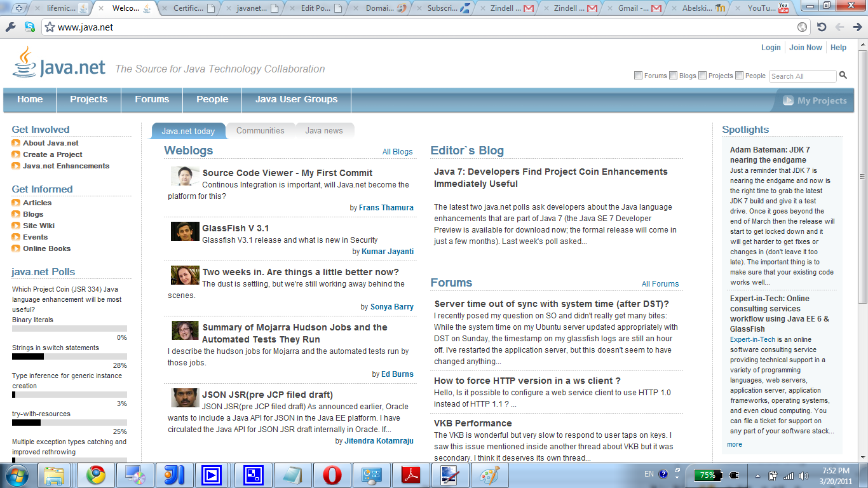Click the orange arrow icon beside Site Wiki
Screen dimensions: 868x488
[16, 226]
